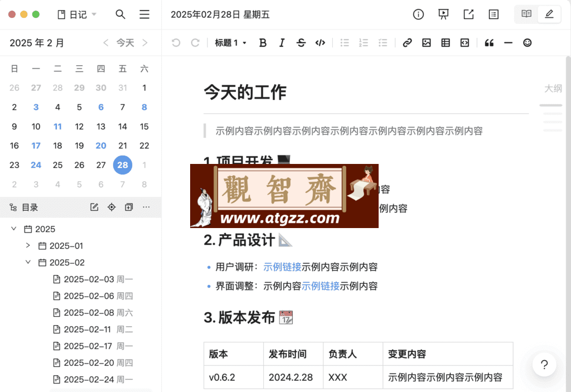This screenshot has width=571, height=392.
Task: Open note 2025-02-08 周六
Action: [93, 313]
